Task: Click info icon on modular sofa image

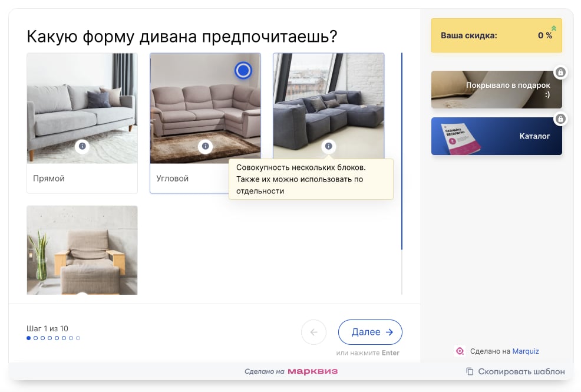Action: point(329,146)
